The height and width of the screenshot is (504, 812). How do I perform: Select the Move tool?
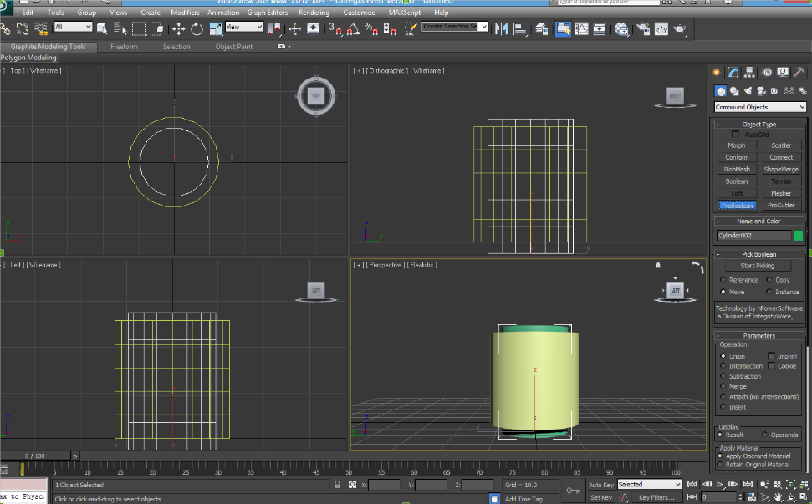[178, 29]
